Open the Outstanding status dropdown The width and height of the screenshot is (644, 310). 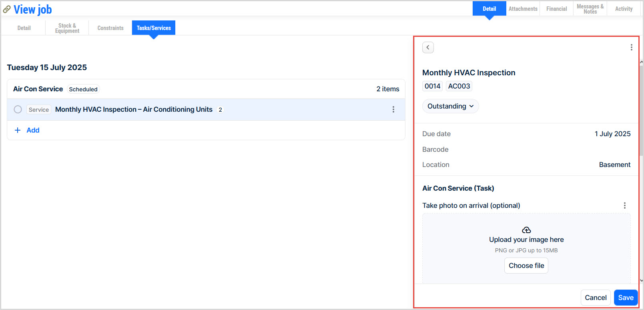point(451,106)
